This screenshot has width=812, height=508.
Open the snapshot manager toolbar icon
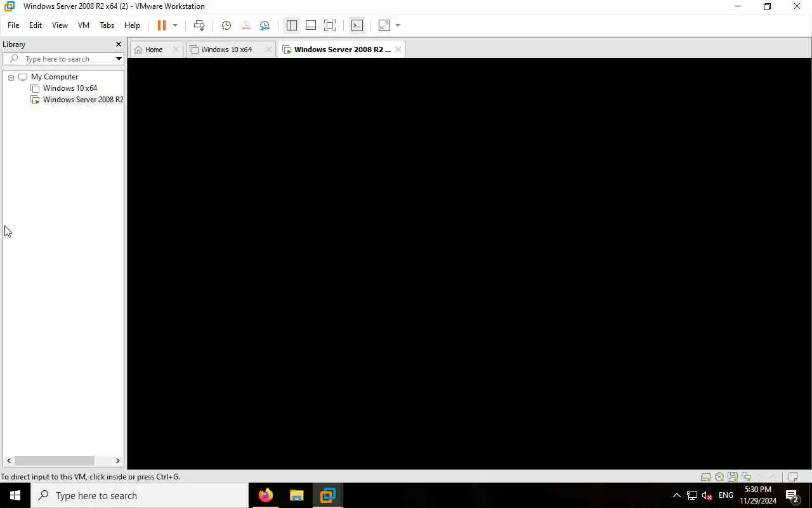click(x=265, y=25)
